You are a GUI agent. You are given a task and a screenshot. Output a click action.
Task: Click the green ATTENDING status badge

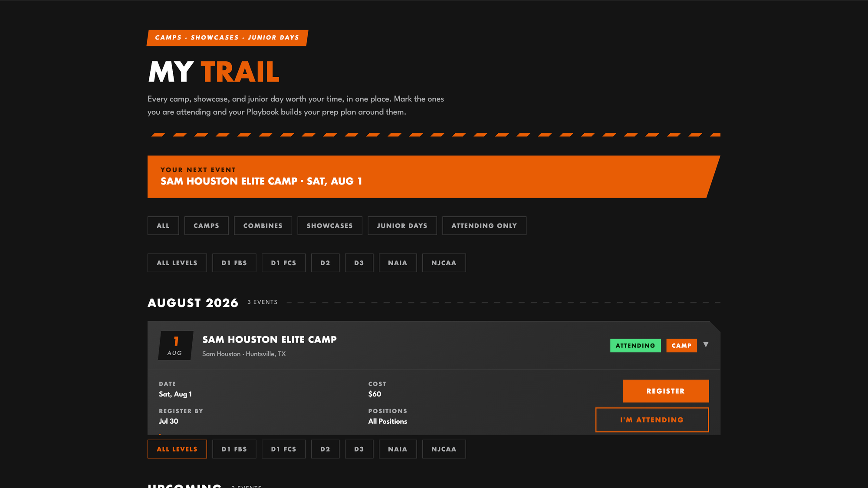coord(635,346)
